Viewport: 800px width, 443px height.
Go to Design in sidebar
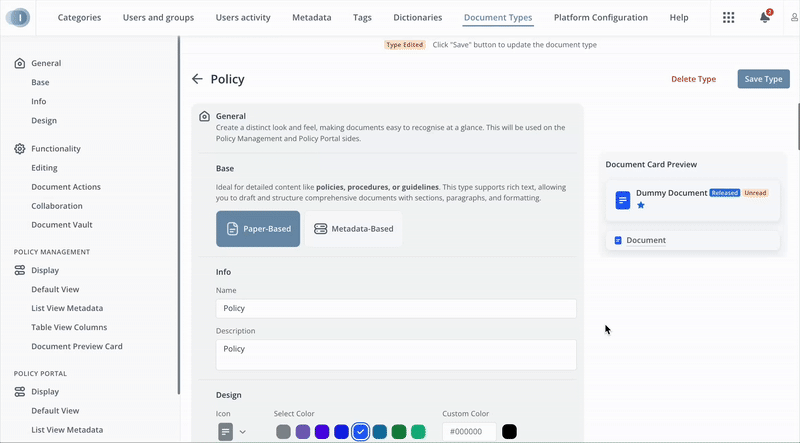[x=44, y=120]
